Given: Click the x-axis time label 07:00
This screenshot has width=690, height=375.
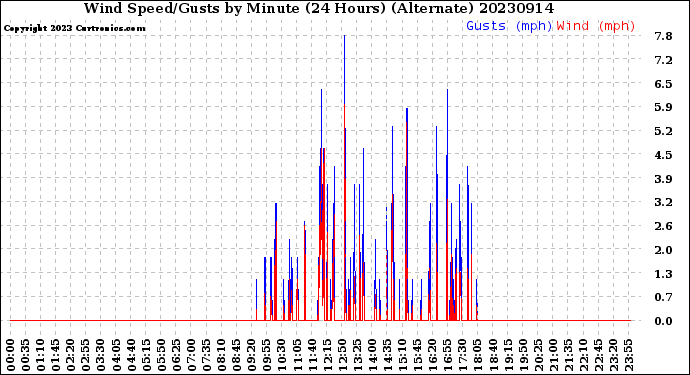Looking at the screenshot, I should pos(191,355).
